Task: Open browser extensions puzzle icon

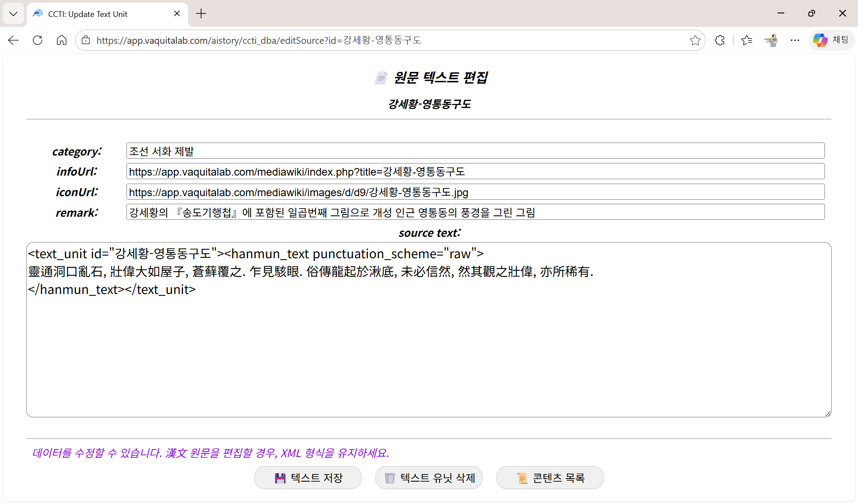Action: 719,40
